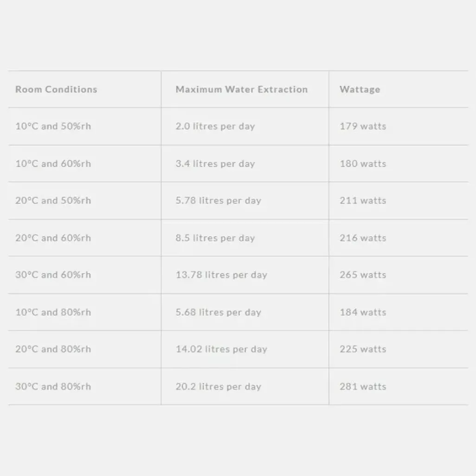This screenshot has width=476, height=476.
Task: Click the 2.0 litres per day cell
Action: [215, 126]
